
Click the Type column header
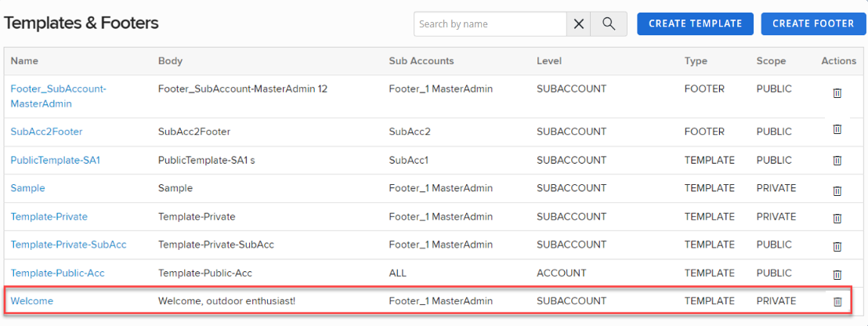[x=696, y=61]
